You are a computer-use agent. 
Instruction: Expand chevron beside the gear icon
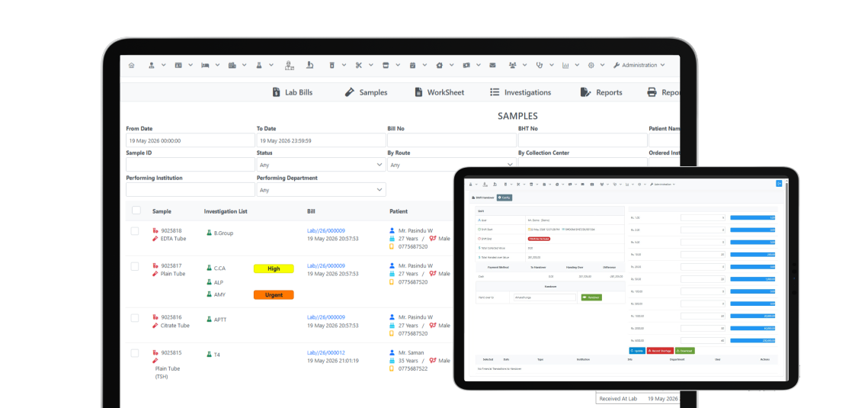(604, 66)
